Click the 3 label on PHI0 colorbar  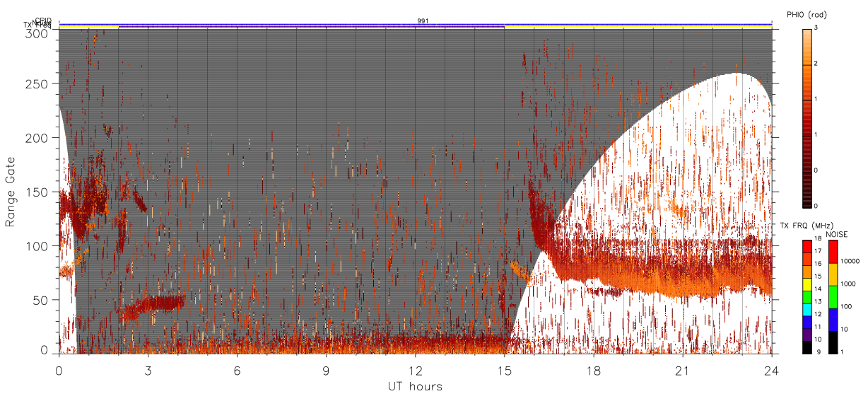point(816,28)
